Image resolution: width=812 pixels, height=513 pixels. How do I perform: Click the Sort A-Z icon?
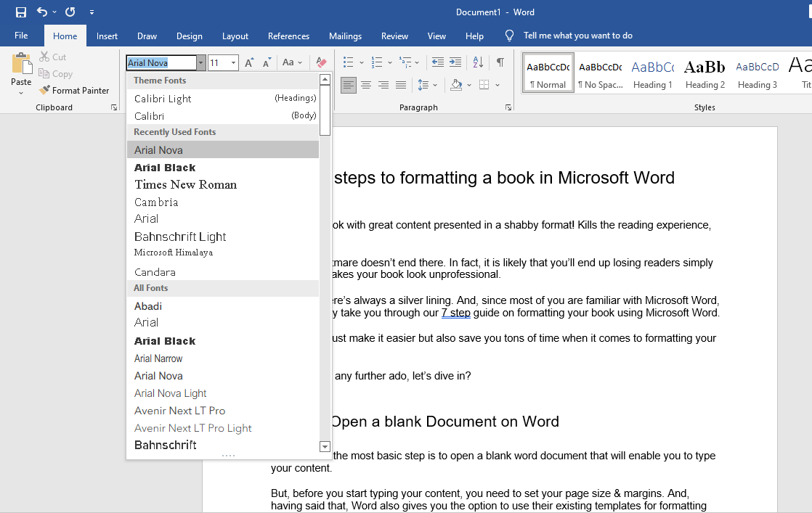[478, 62]
